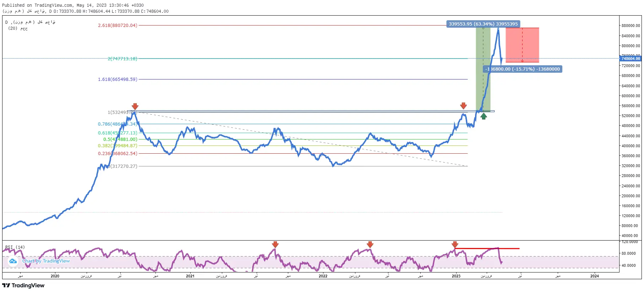Click the 339553.95 (63.34%) measurement label
This screenshot has height=292, width=644.
483,24
